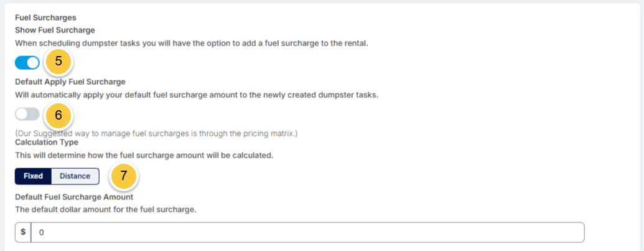
Task: Switch calculation type to Distance
Action: [75, 176]
